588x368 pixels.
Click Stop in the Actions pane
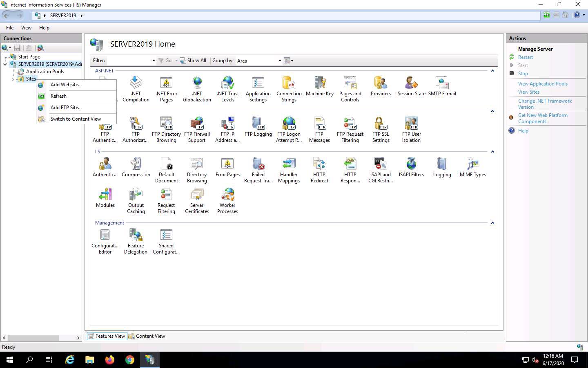pyautogui.click(x=523, y=74)
